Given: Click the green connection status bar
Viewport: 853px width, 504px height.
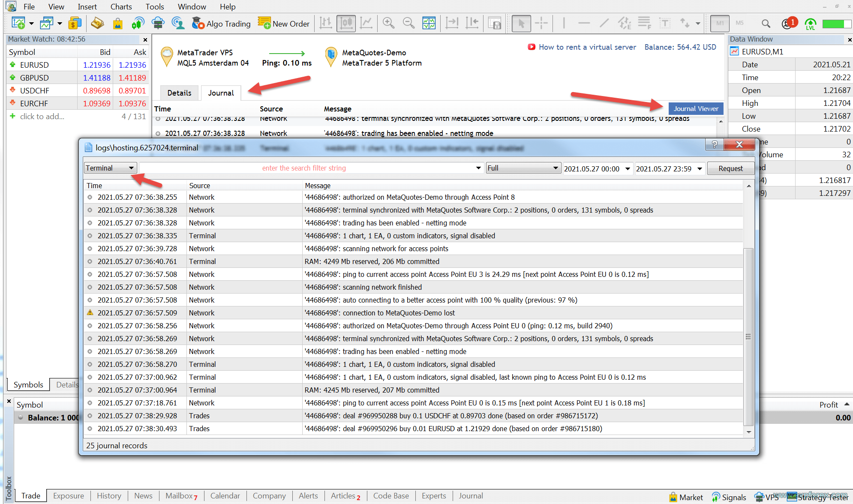Looking at the screenshot, I should point(836,24).
